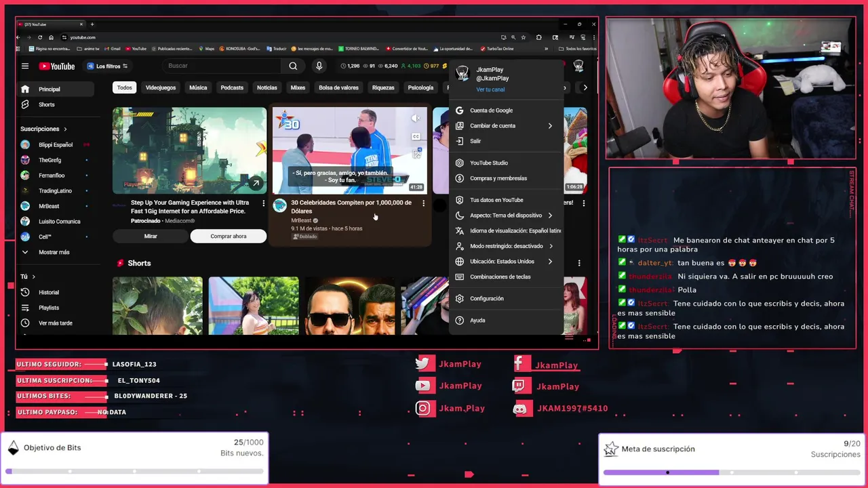Screen dimensions: 868x488
Task: Open the MrBeast video thumbnail
Action: pos(350,150)
